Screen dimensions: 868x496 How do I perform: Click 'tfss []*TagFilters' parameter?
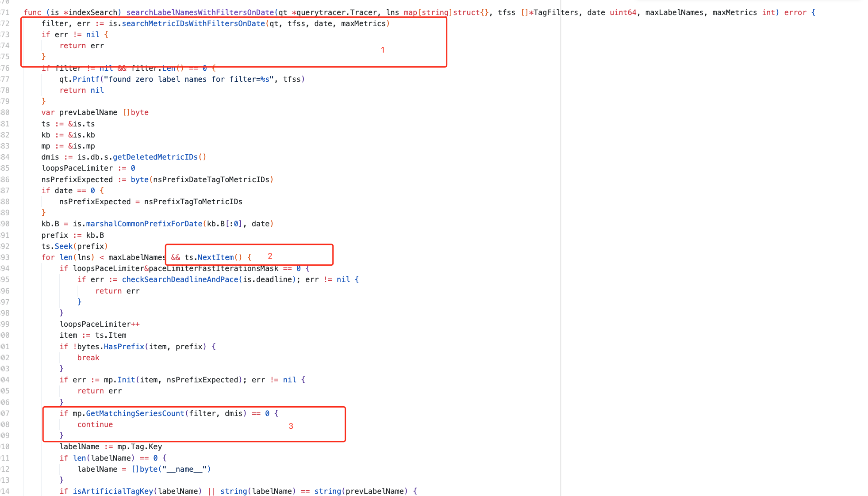(x=538, y=12)
